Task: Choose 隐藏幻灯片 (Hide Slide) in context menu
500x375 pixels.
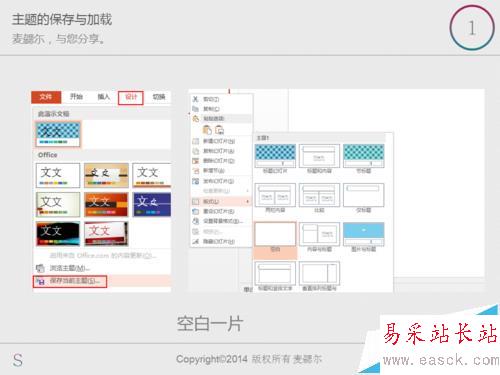Action: (221, 241)
